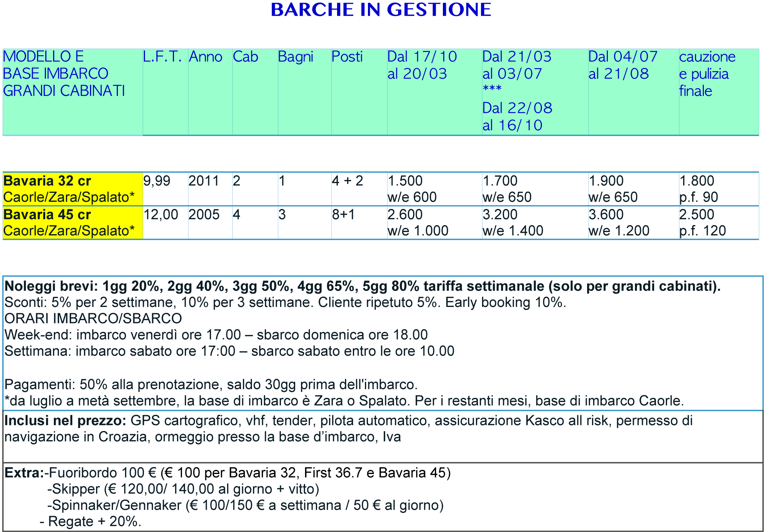Viewport: 766px width, 532px height.
Task: Click the 'Dal 22/08 al 16/10' period text
Action: pos(517,117)
